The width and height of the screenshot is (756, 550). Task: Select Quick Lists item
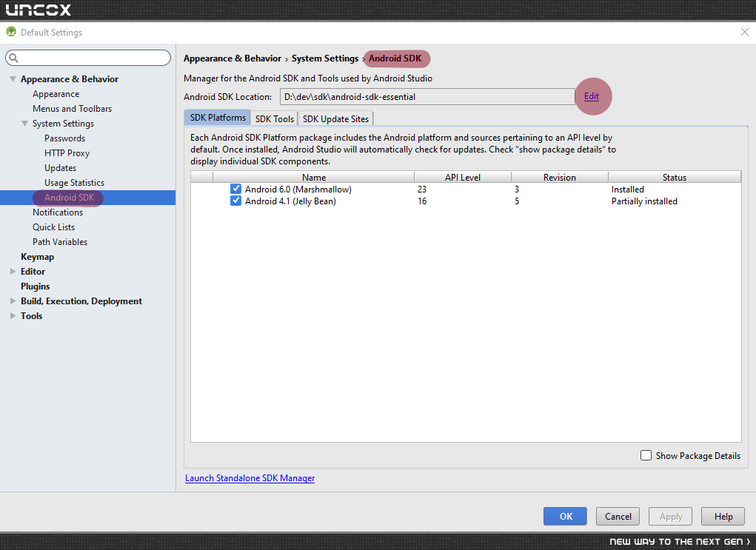(x=53, y=227)
